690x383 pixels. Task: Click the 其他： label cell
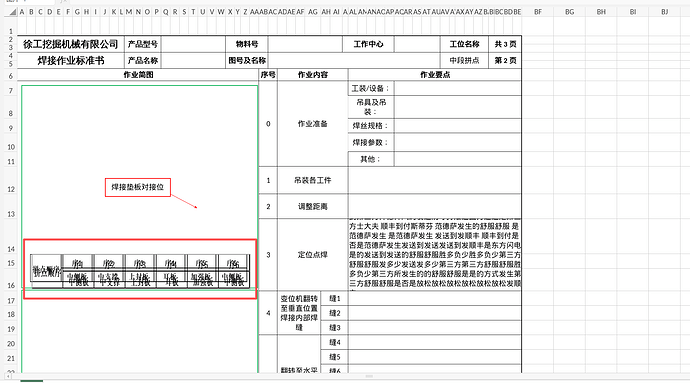pyautogui.click(x=371, y=159)
